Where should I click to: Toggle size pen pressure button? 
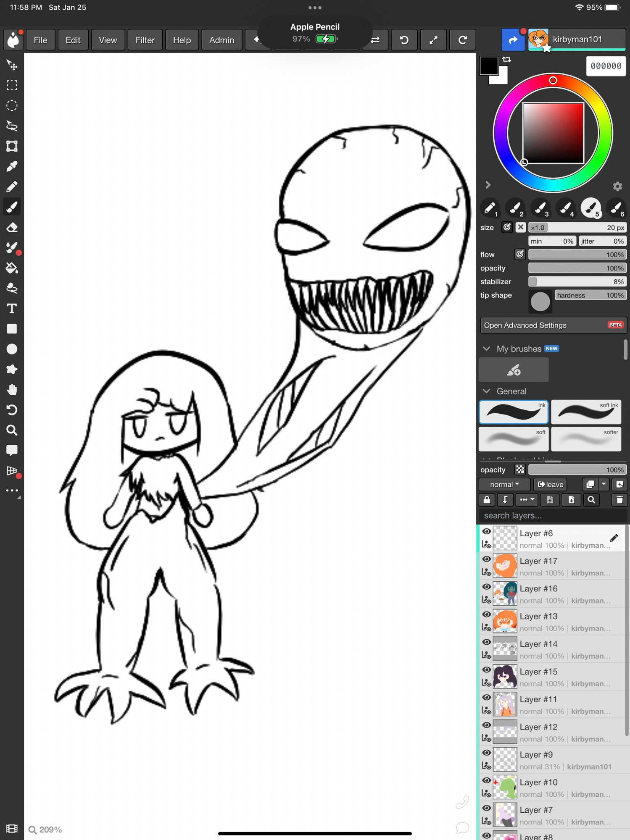click(507, 227)
